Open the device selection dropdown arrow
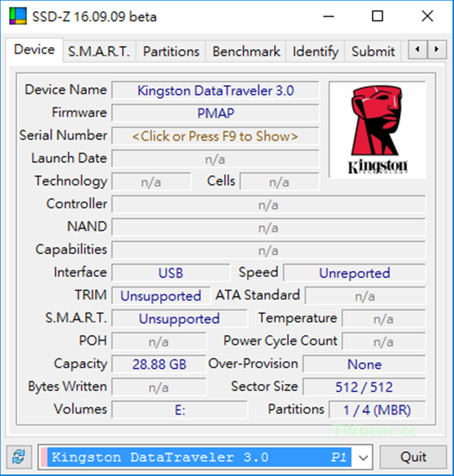This screenshot has height=476, width=454. point(363,457)
